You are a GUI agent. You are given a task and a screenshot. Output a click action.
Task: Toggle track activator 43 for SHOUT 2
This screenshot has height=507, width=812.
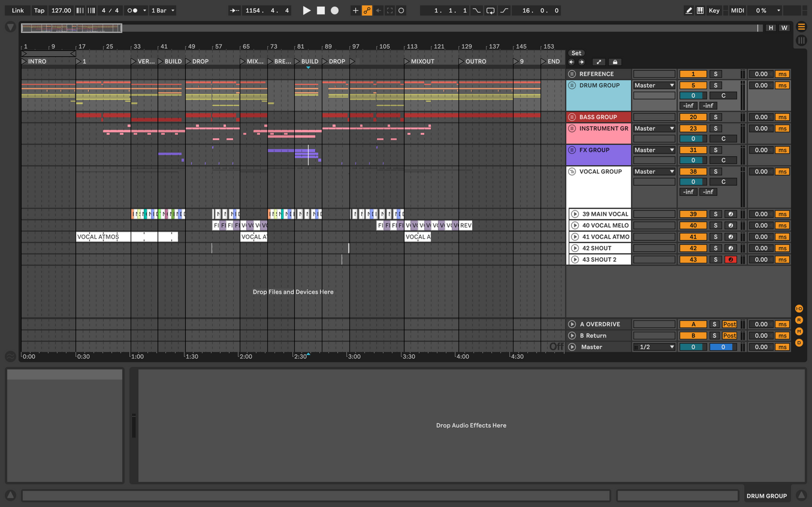693,259
